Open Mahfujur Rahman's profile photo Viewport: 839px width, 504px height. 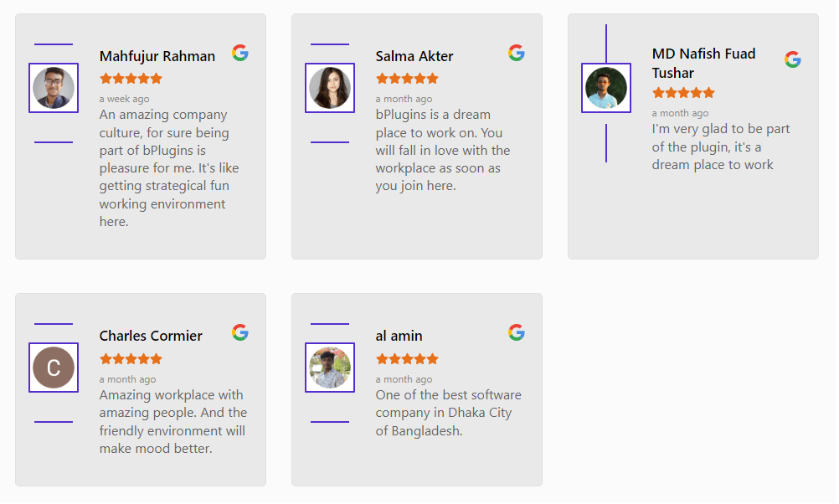point(54,88)
